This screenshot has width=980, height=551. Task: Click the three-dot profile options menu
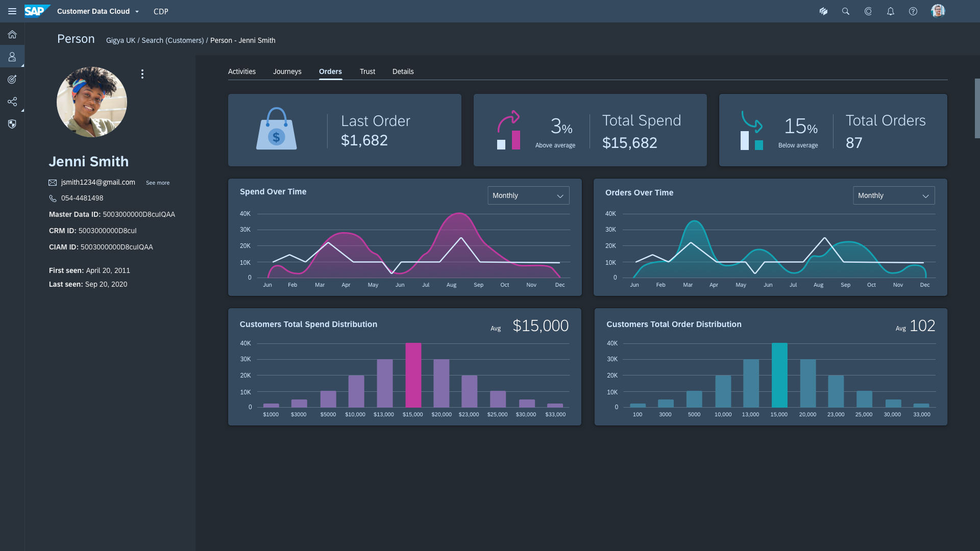coord(142,74)
